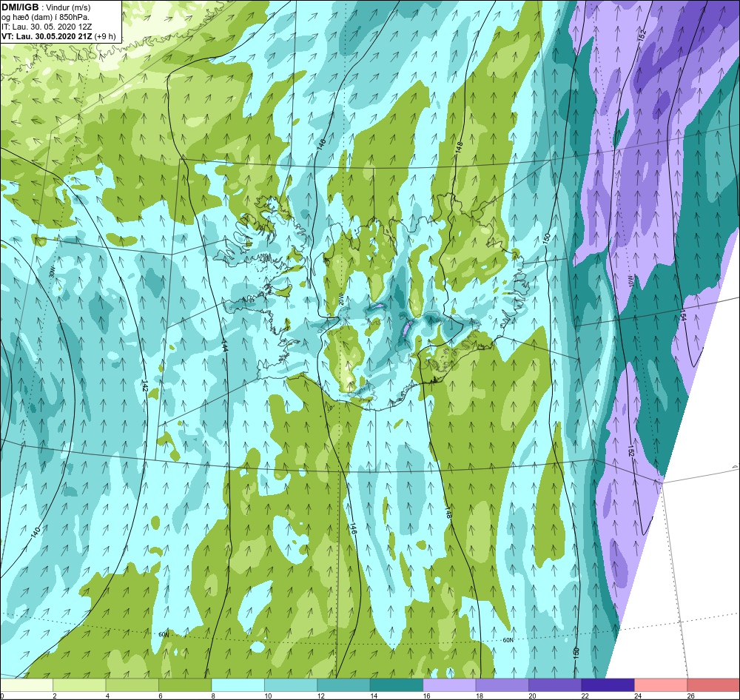The width and height of the screenshot is (740, 700).
Task: Click the "20W" longitude label over Iceland
Action: coord(342,299)
